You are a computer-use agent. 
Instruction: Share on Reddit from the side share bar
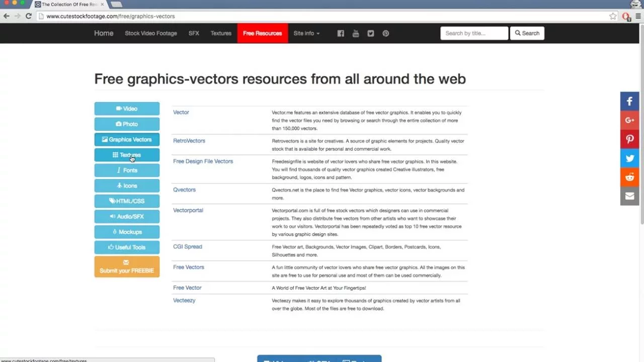pos(629,177)
